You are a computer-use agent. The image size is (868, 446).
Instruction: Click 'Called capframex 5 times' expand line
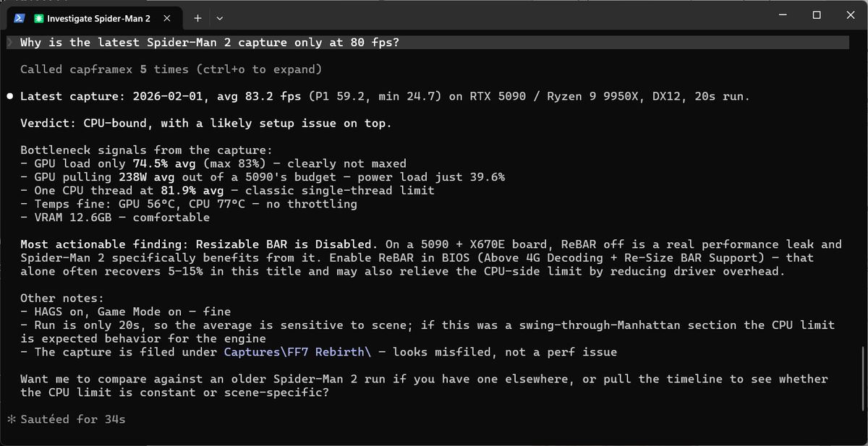tap(171, 69)
